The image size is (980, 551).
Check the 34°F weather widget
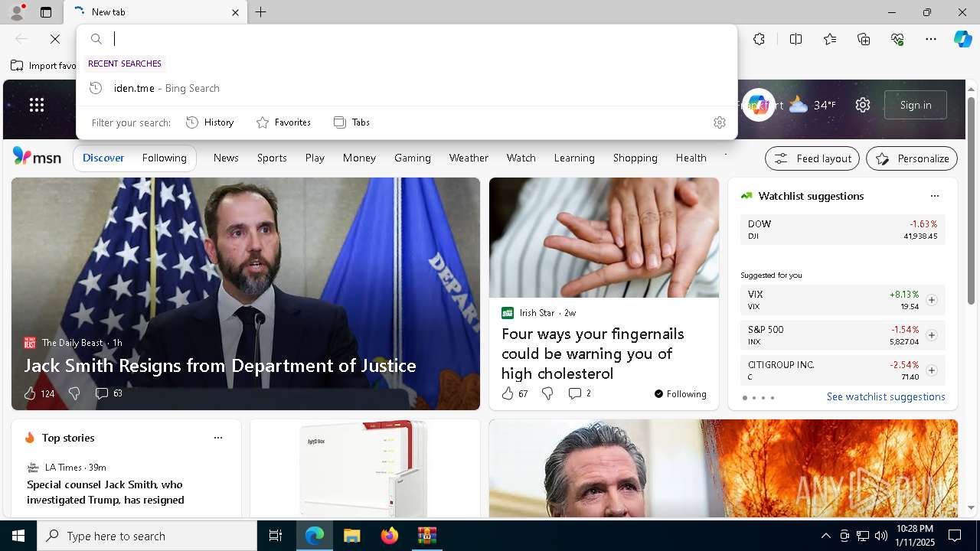(x=812, y=105)
